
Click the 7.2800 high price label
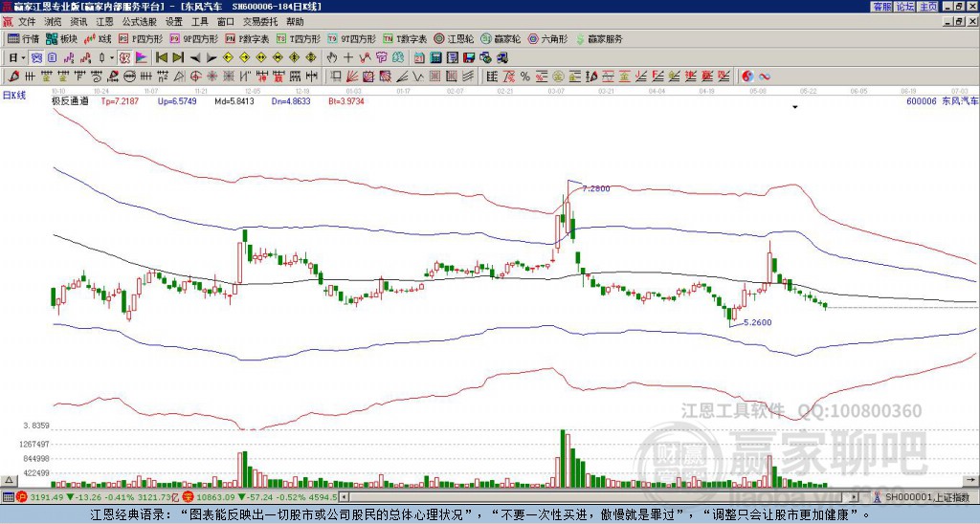[x=595, y=188]
